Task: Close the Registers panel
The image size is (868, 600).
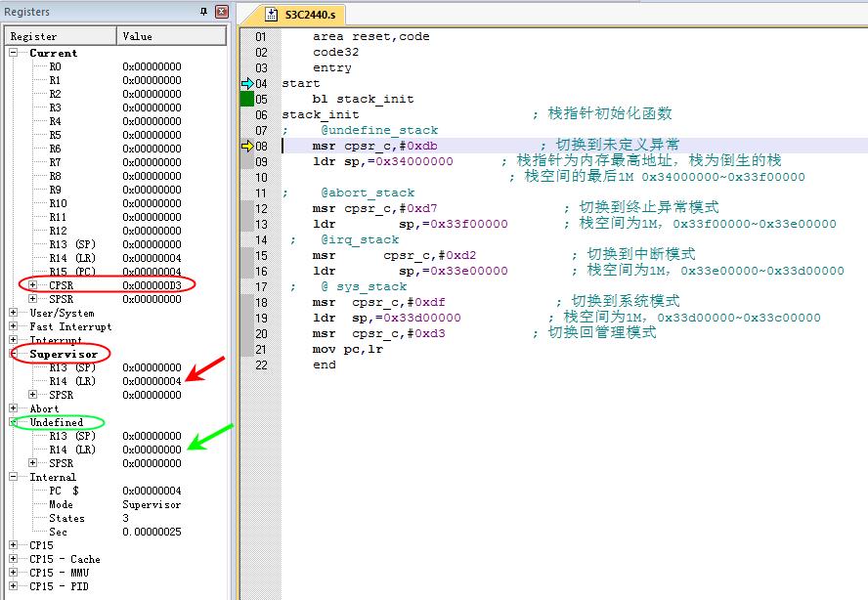Action: 221,12
